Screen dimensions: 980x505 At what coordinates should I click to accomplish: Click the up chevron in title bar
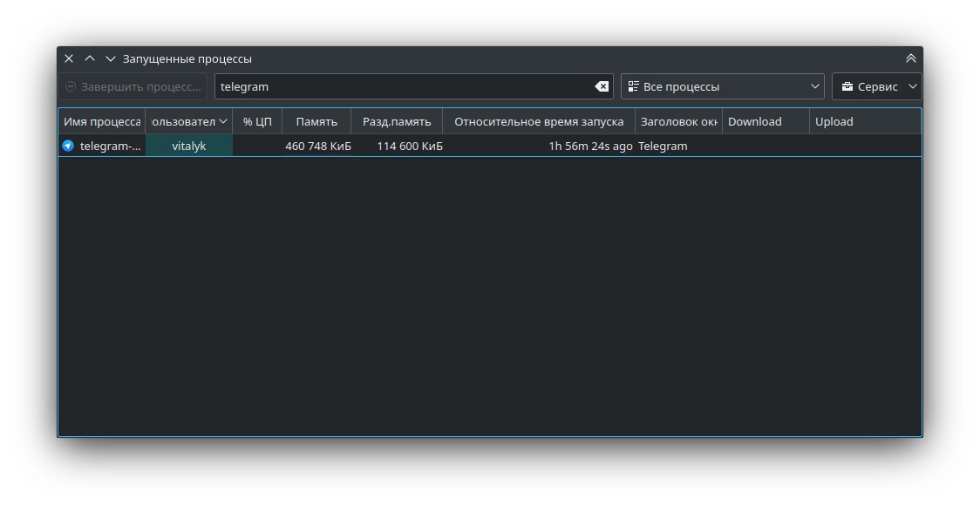[x=90, y=58]
